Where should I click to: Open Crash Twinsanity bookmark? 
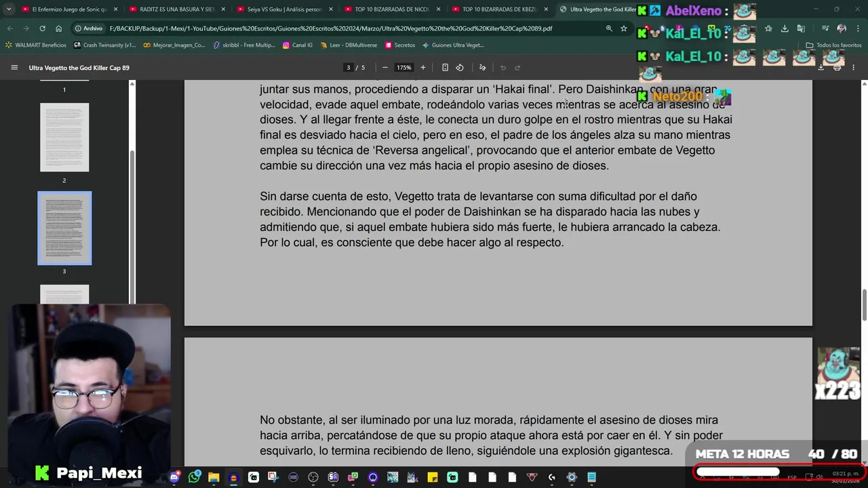[x=105, y=45]
